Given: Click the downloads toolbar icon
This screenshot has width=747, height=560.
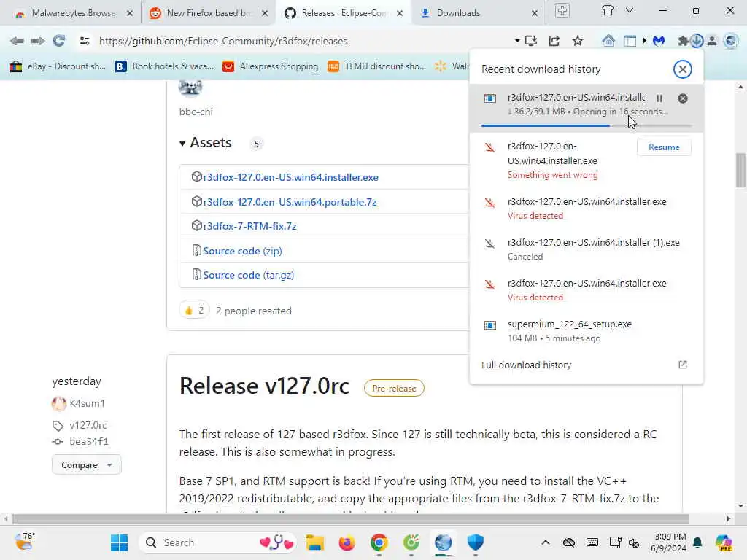Looking at the screenshot, I should pos(697,41).
